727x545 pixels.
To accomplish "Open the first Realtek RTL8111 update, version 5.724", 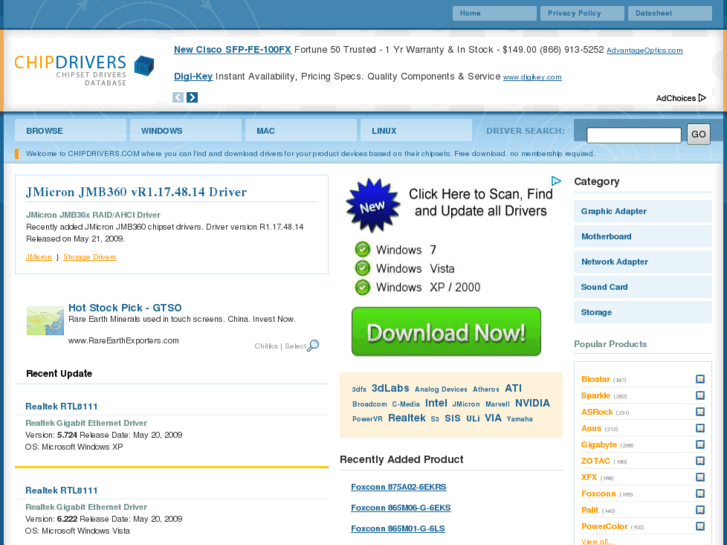I will (x=62, y=406).
